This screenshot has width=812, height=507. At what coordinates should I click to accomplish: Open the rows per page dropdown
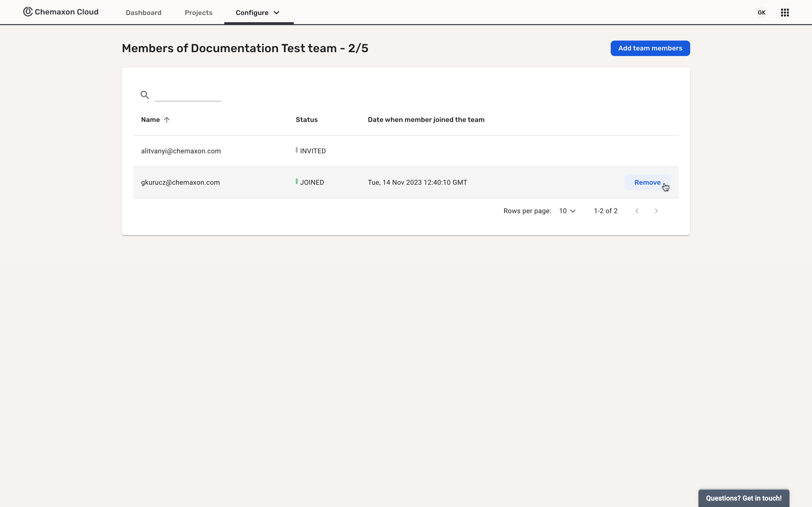[x=567, y=211]
